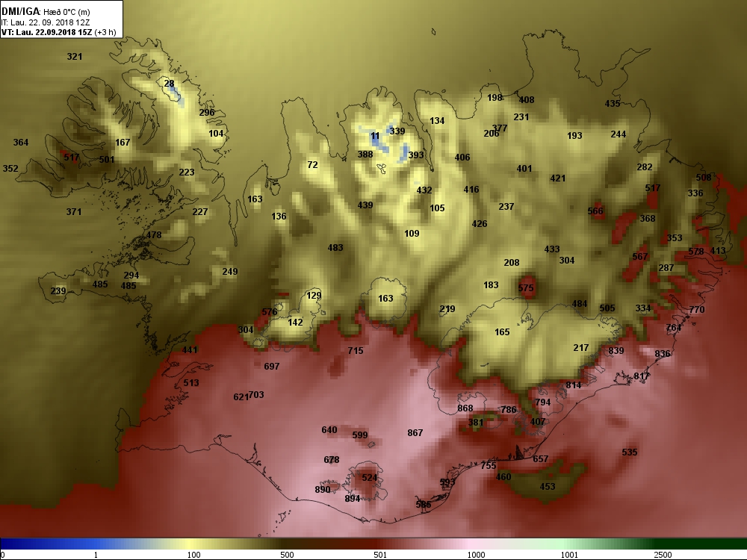Click the map value 167
The height and width of the screenshot is (560, 747).
click(x=123, y=143)
